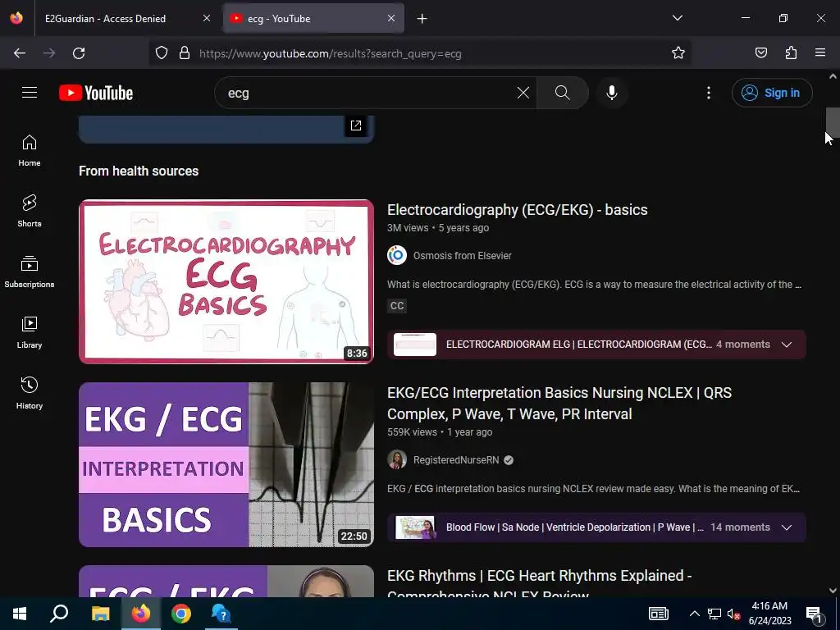Bookmark this page with star icon
Image resolution: width=840 pixels, height=630 pixels.
678,53
